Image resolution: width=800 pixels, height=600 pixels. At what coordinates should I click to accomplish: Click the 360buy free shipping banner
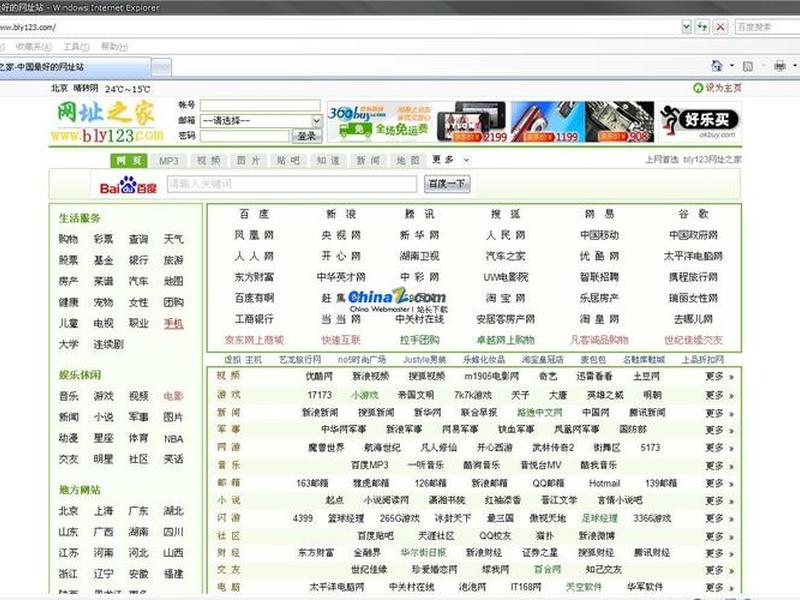380,121
